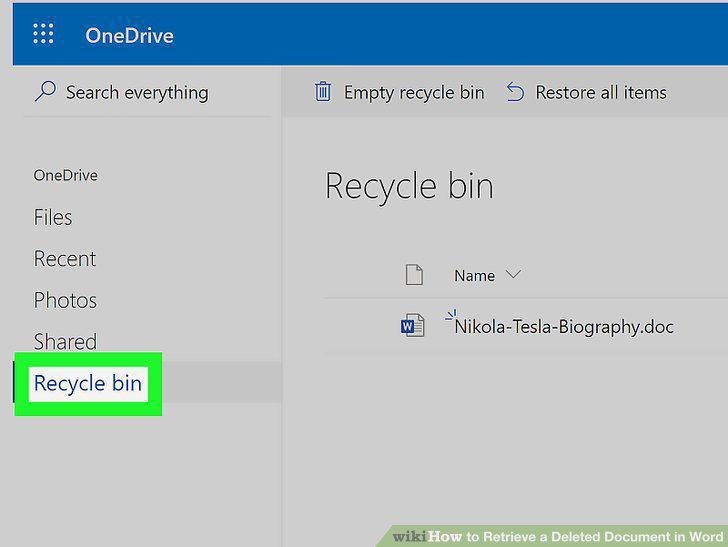Viewport: 728px width, 547px height.
Task: Select Nikola-Tesla-Biography.doc file
Action: click(x=564, y=326)
